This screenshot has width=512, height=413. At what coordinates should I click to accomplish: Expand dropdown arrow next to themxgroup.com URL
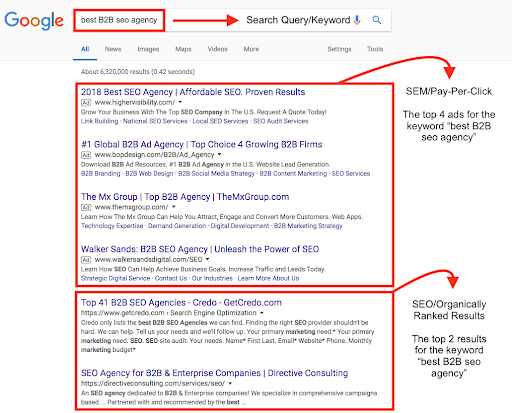coord(174,207)
